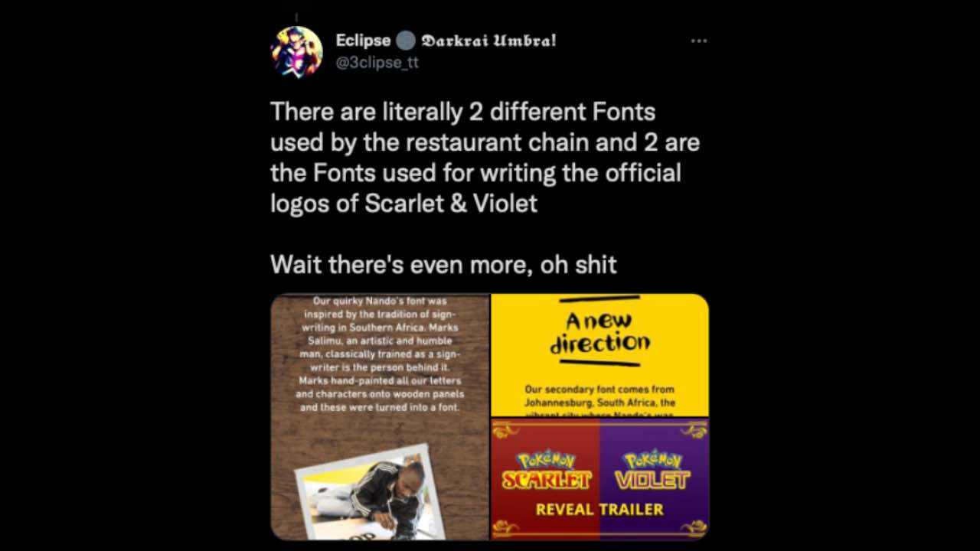Click the 'Wait there's even more' line

coord(443,265)
